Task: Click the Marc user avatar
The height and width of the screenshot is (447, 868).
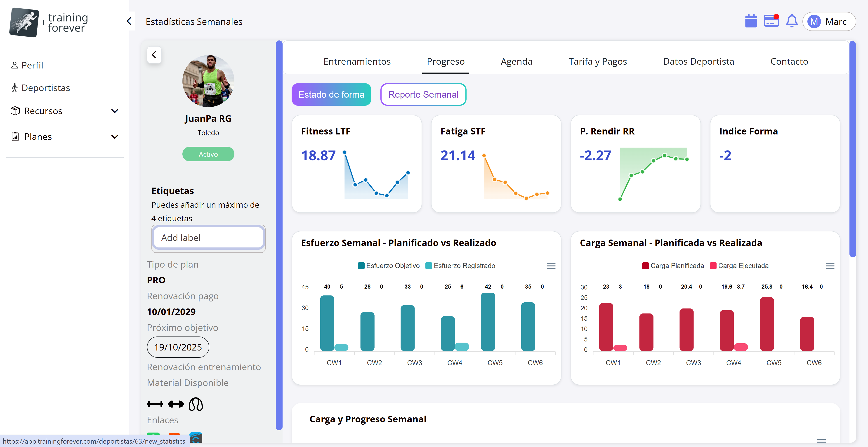Action: (814, 22)
